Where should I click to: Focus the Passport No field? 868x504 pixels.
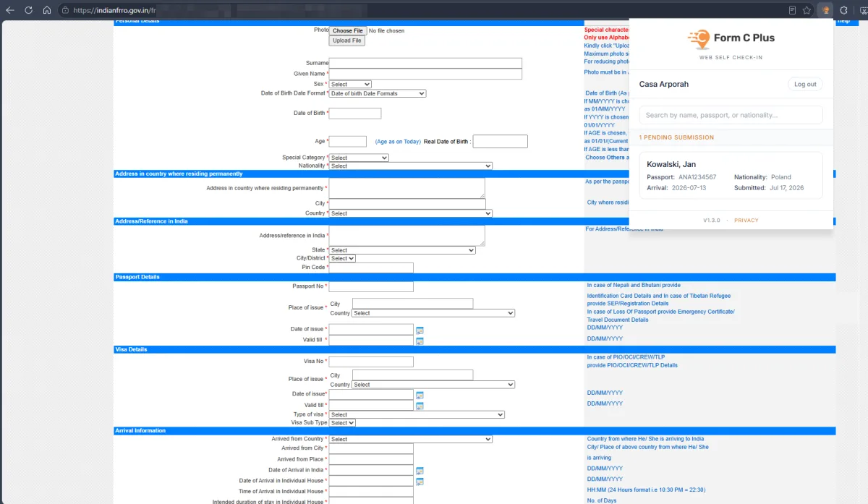click(x=371, y=286)
